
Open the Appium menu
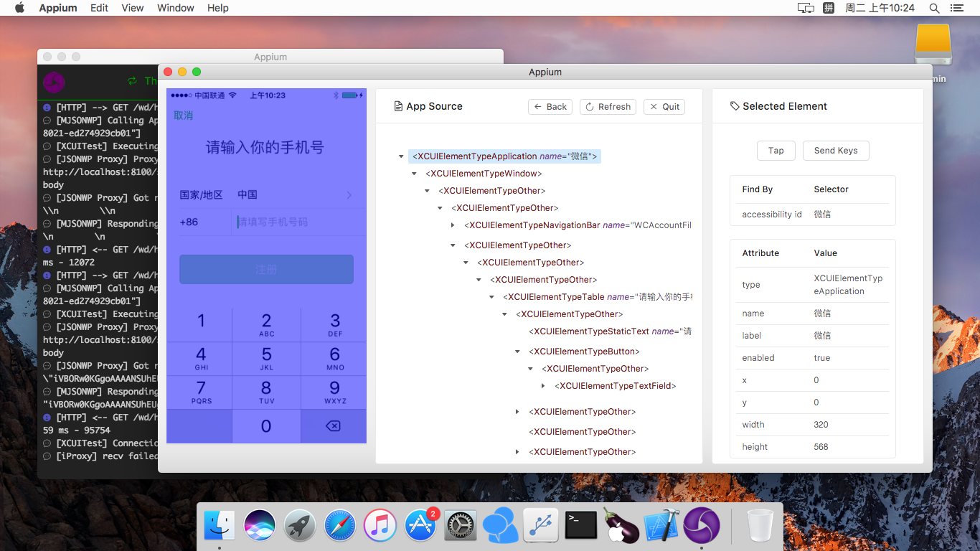(58, 8)
